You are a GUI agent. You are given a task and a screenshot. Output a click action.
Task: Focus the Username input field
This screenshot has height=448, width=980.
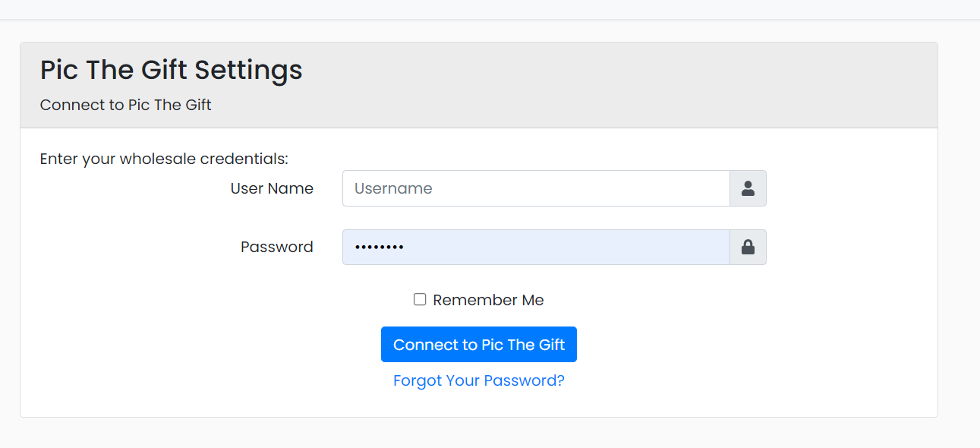536,188
